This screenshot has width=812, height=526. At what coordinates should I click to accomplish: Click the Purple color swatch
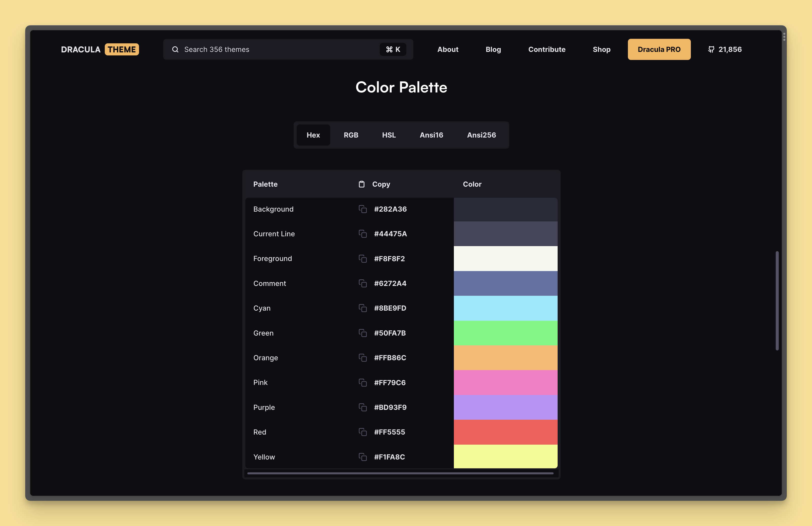[505, 407]
